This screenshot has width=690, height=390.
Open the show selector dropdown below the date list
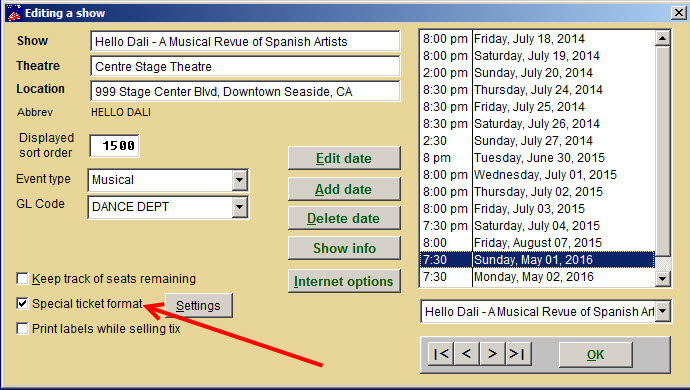tap(663, 311)
